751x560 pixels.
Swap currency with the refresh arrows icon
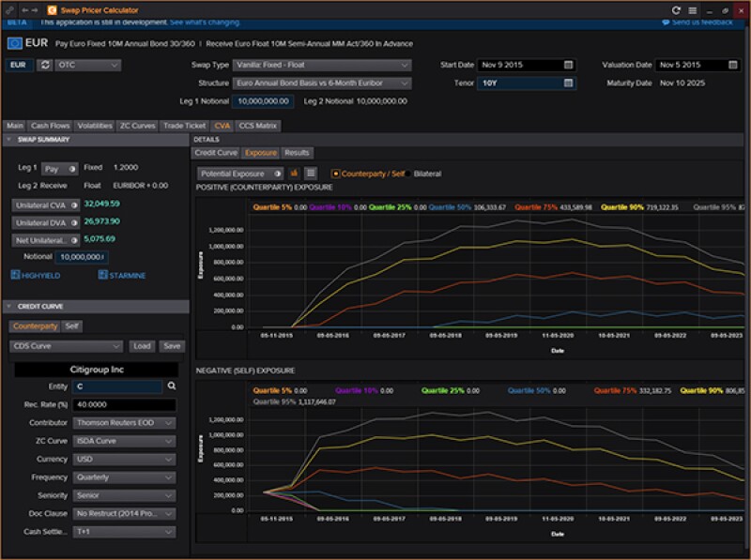tap(45, 65)
